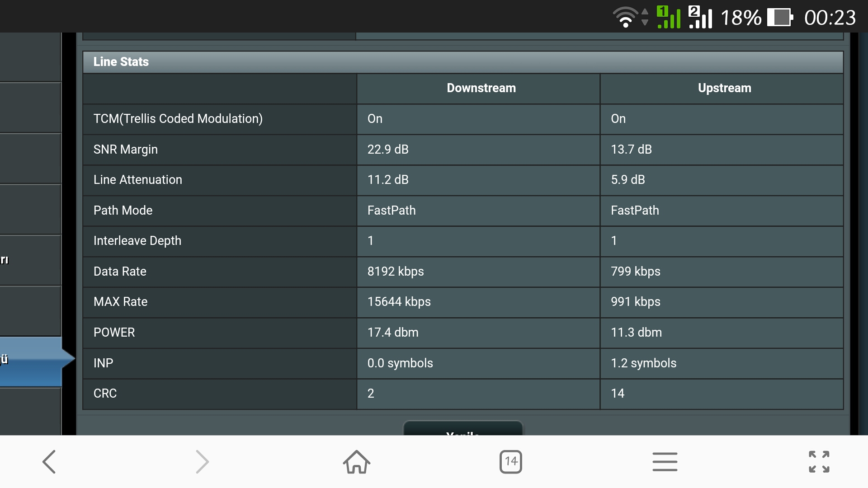This screenshot has height=488, width=868.
Task: Click the downstream SNR Margin value 22.9 dB
Action: 388,150
